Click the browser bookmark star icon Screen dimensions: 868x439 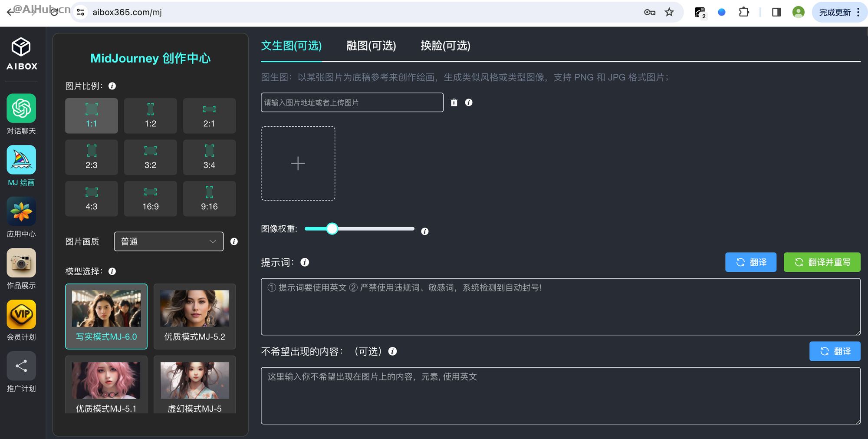pyautogui.click(x=669, y=12)
